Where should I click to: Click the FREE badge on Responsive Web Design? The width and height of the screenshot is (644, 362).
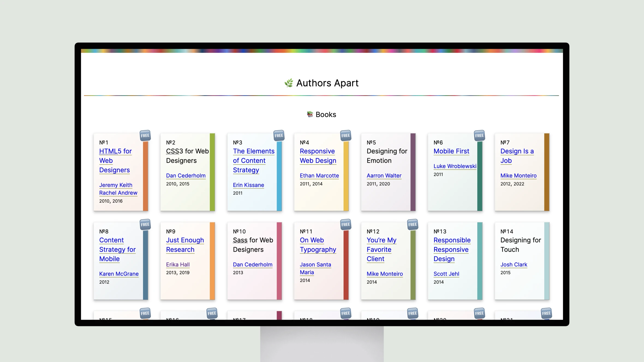click(x=346, y=135)
